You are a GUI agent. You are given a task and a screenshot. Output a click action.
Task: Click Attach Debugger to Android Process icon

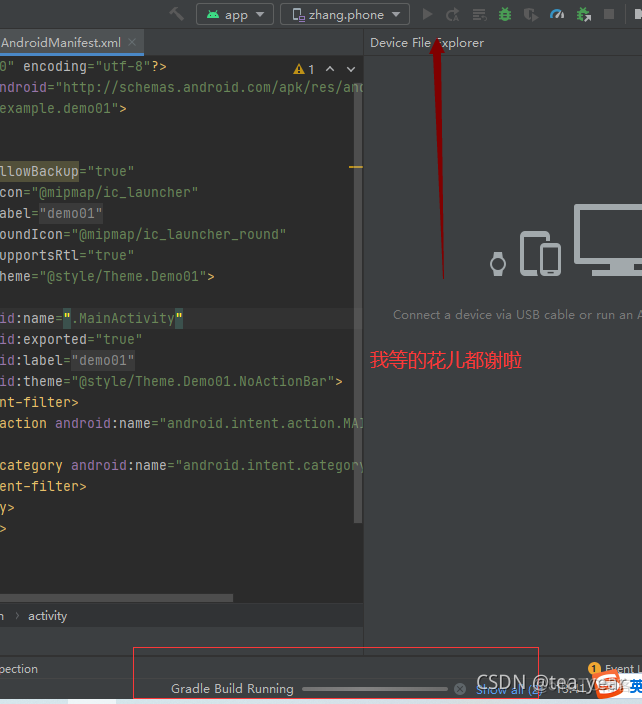coord(584,14)
